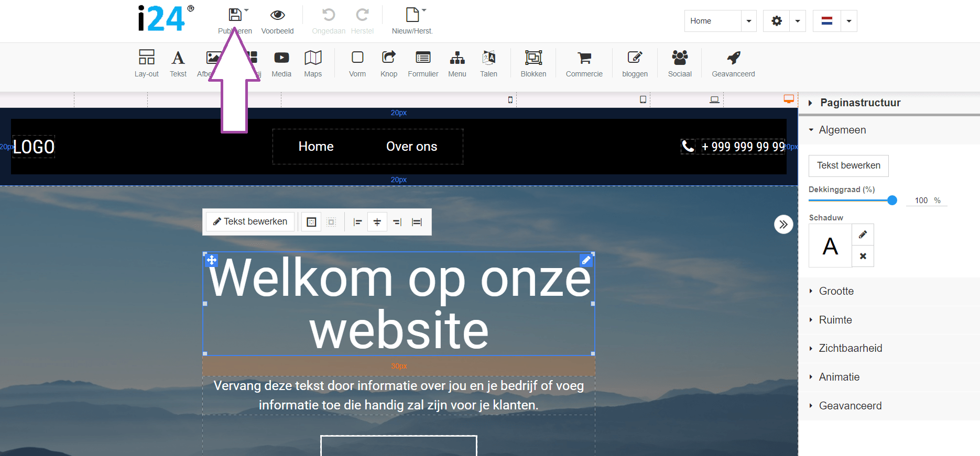Align heading left in floating toolbar

click(x=357, y=222)
